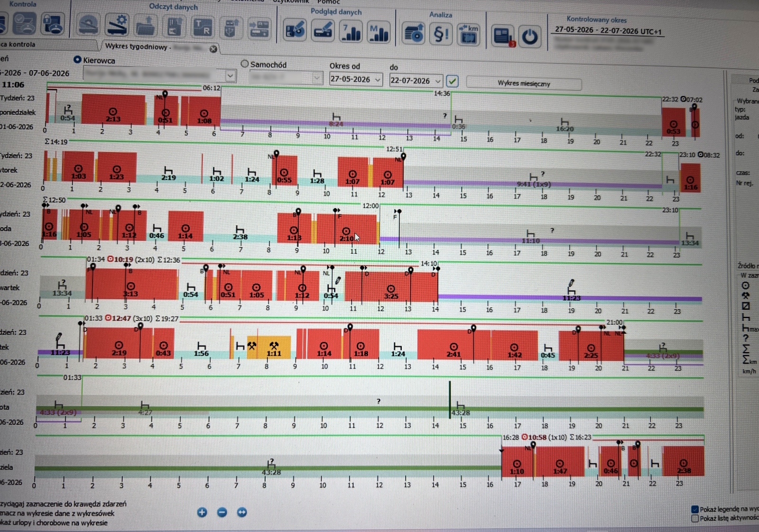Close the Wykres tygodniowy tab
Viewport: 759px width, 532px height.
tap(213, 49)
